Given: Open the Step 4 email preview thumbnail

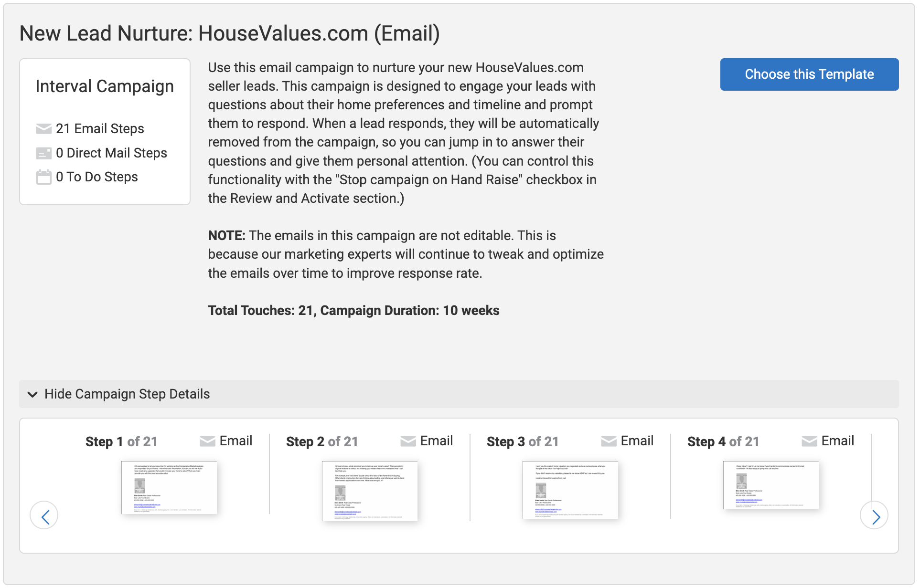Looking at the screenshot, I should (x=771, y=485).
